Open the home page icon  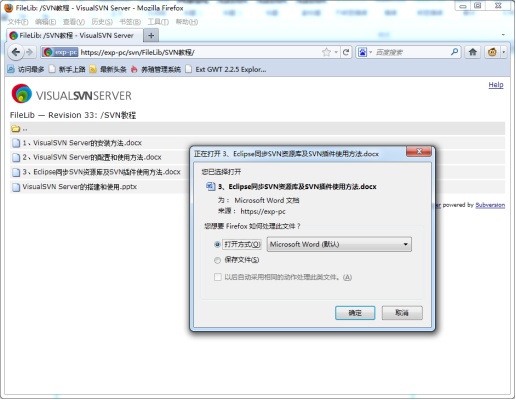tap(472, 52)
